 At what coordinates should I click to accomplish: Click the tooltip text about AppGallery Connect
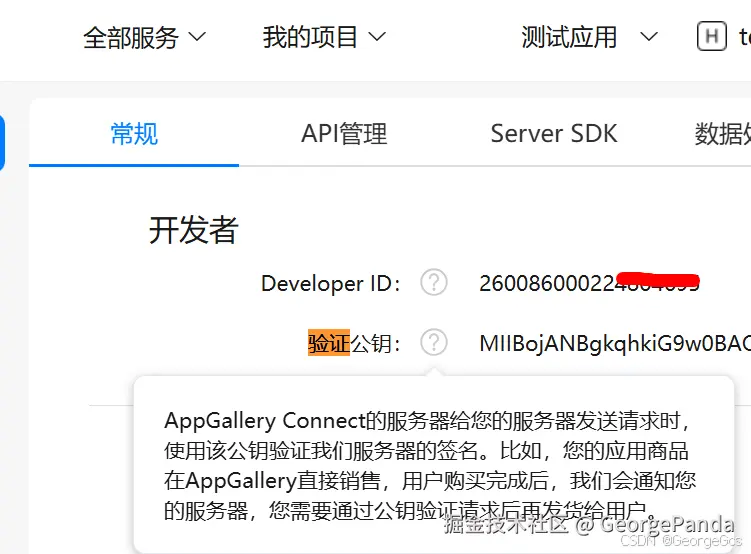(x=430, y=465)
